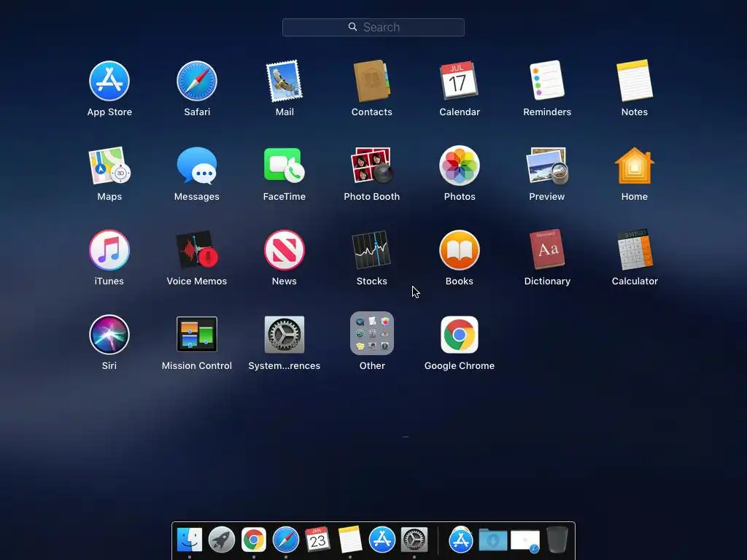Launch the News app
The height and width of the screenshot is (560, 747).
(285, 250)
